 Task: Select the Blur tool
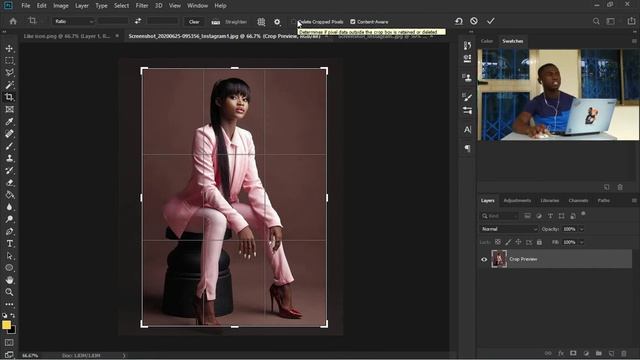[x=9, y=207]
